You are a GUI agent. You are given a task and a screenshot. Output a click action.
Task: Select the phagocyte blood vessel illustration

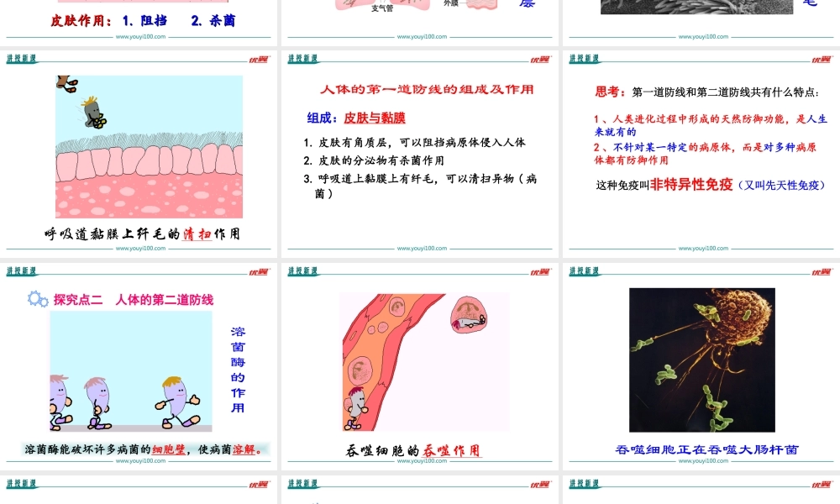pyautogui.click(x=424, y=361)
